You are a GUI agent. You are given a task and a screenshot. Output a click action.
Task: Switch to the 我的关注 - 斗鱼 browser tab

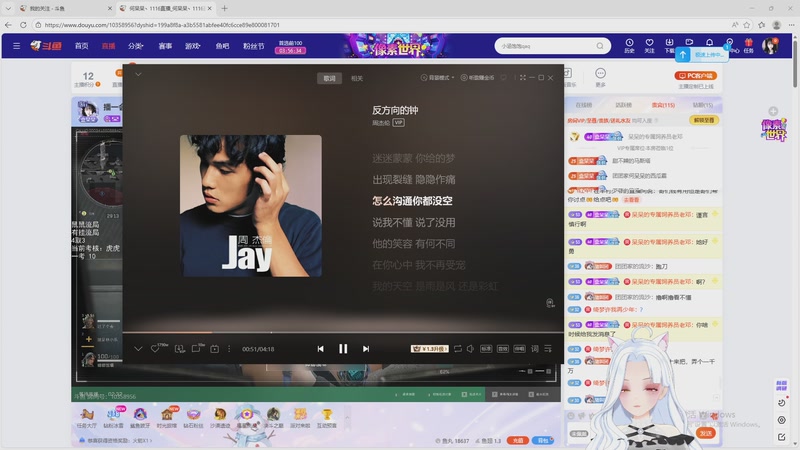[x=64, y=8]
